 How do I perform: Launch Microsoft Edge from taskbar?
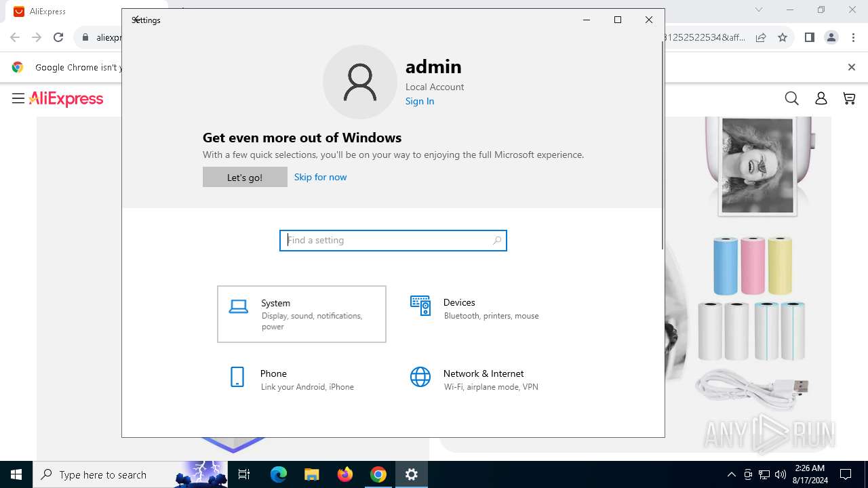tap(279, 474)
